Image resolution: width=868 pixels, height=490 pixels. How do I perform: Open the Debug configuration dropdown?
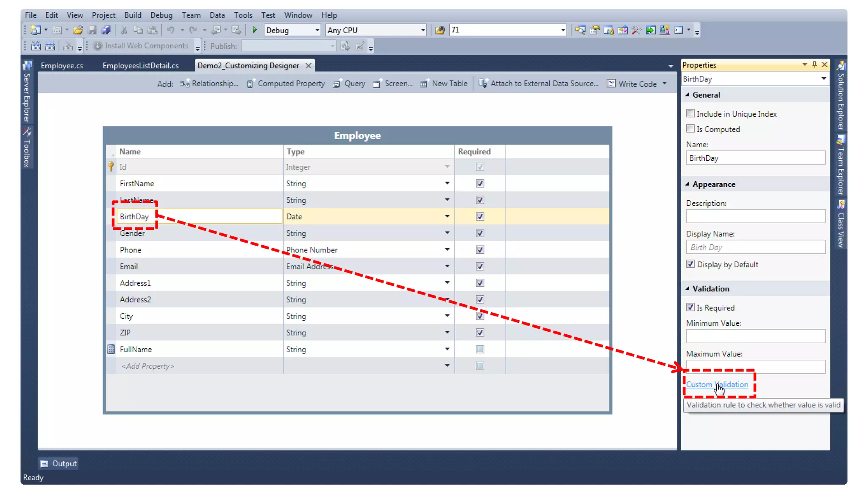tap(317, 31)
